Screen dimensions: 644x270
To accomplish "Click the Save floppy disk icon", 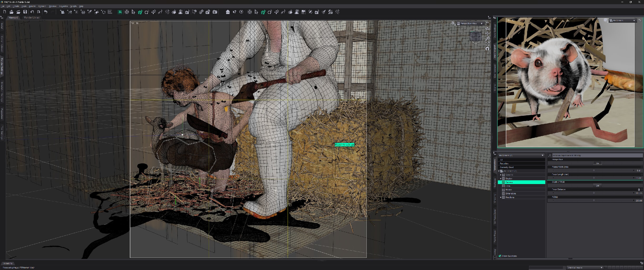I will click(25, 12).
